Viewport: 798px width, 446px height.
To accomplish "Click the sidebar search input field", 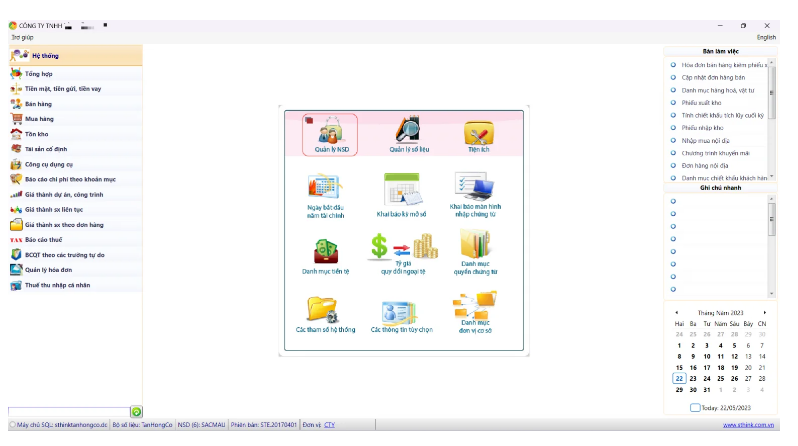I will [x=68, y=411].
